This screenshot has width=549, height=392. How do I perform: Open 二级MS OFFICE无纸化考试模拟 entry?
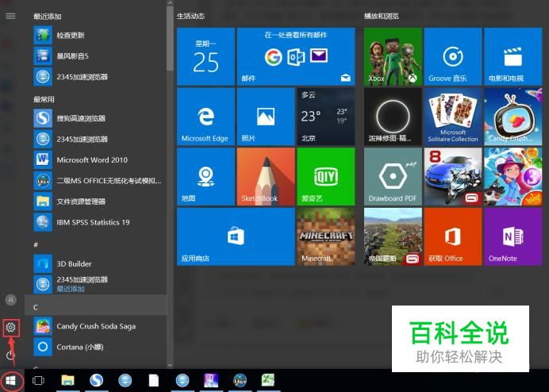(x=95, y=181)
